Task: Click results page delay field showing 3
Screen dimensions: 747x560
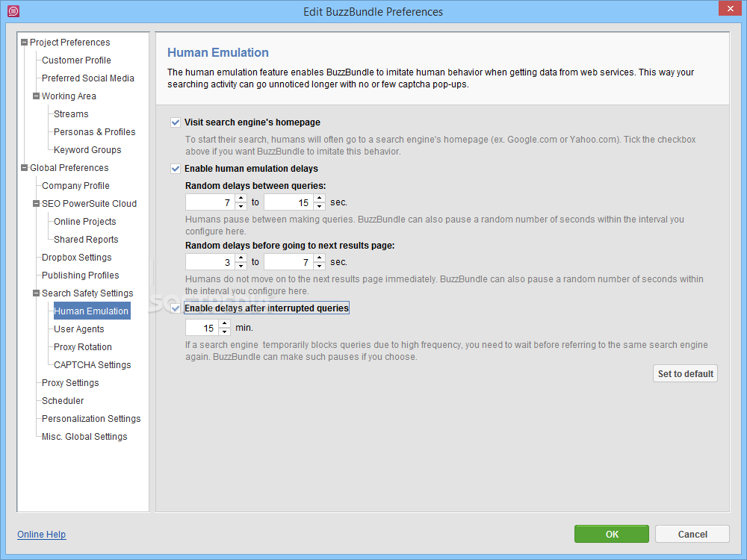Action: point(211,262)
